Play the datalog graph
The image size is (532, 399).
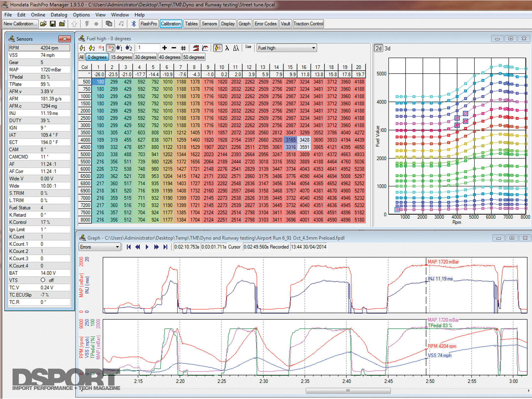coord(147,247)
